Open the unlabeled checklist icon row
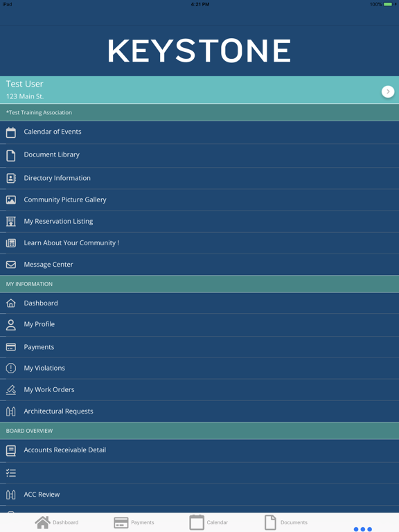 coord(199,473)
